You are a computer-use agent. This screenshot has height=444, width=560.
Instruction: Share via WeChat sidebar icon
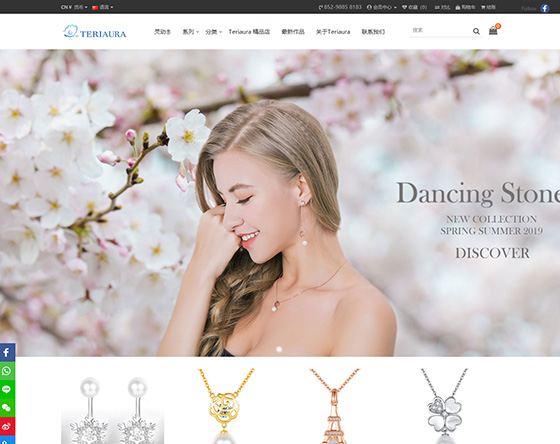click(x=7, y=408)
